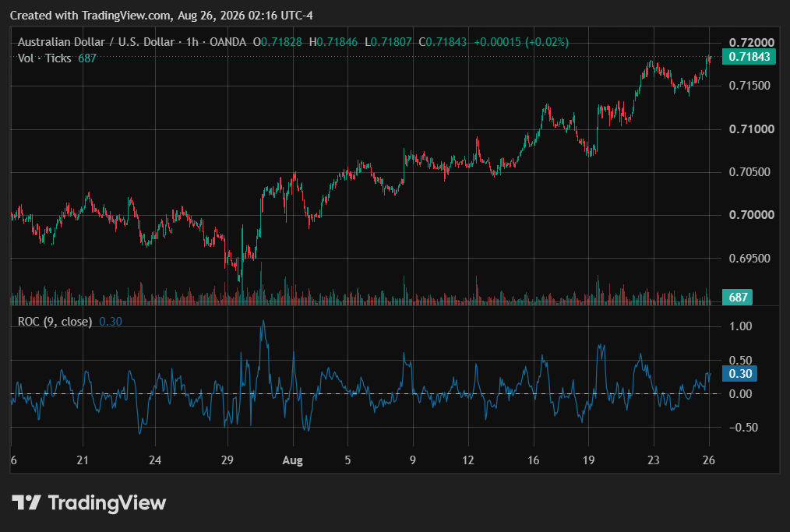Viewport: 790px width, 532px height.
Task: Select the Australian Dollar / U.S. Dollar title
Action: [97, 42]
